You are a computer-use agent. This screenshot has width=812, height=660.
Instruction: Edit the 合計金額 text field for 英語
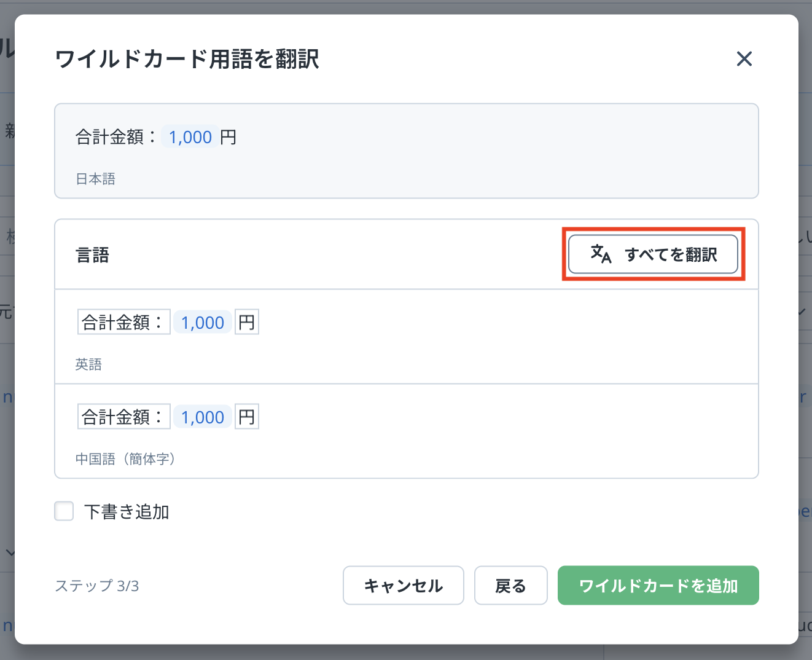123,322
